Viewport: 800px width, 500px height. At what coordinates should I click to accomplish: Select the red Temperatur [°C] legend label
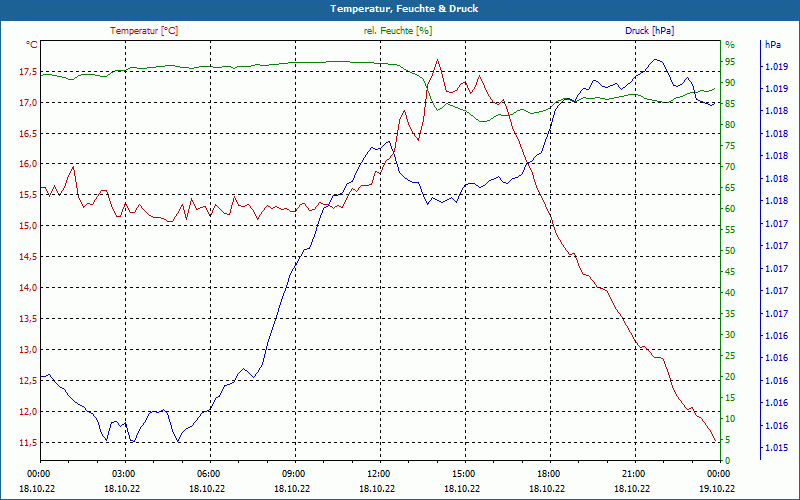coord(144,31)
